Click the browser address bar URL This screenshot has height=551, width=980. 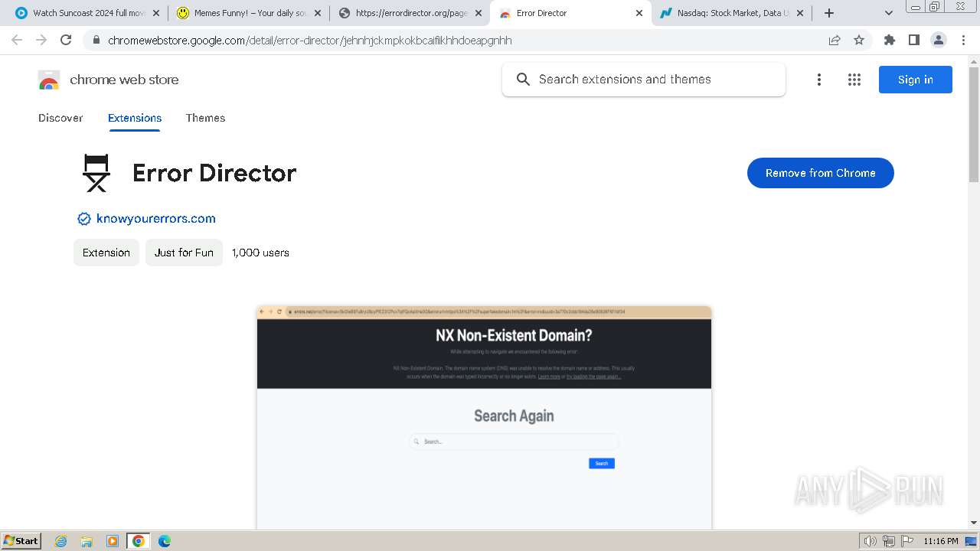(310, 40)
